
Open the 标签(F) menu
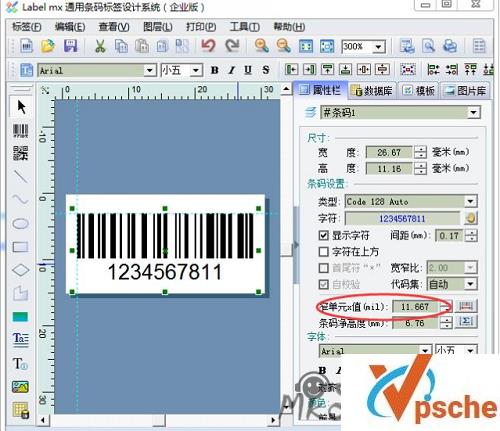(27, 27)
